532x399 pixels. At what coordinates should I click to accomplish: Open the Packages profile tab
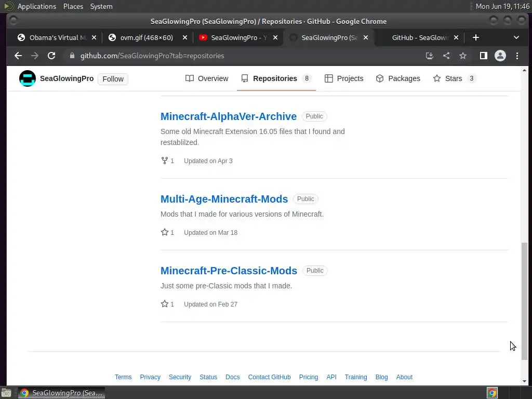click(398, 78)
